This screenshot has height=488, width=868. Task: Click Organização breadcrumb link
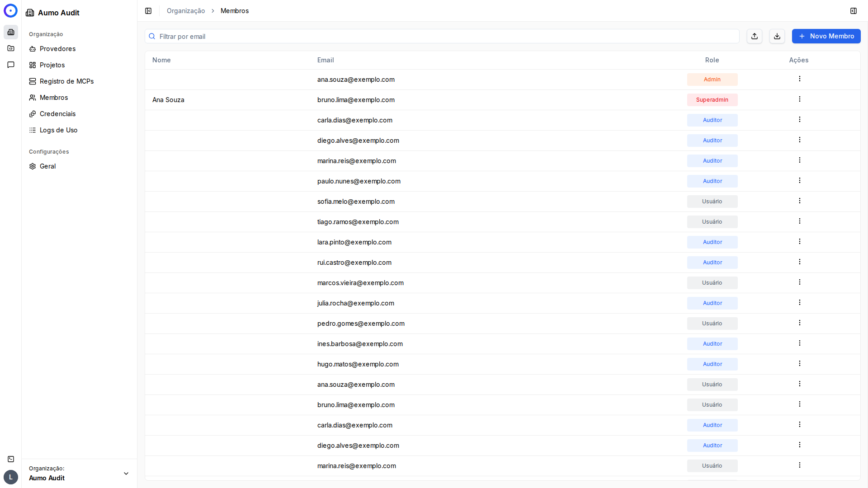pos(186,11)
